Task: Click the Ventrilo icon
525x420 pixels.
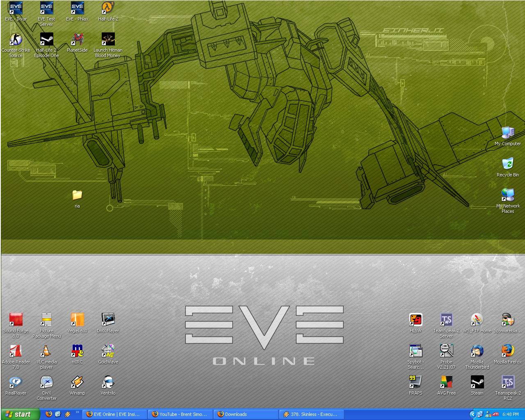Action: point(108,386)
